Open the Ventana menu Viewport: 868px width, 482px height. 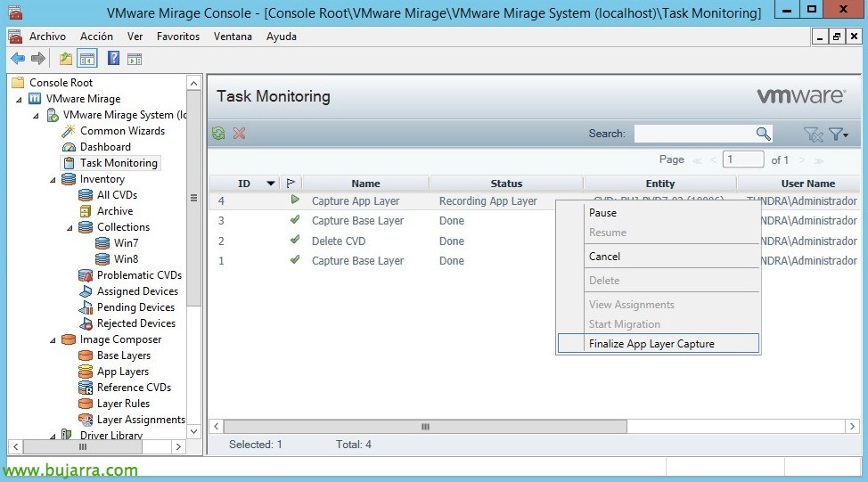[x=233, y=37]
